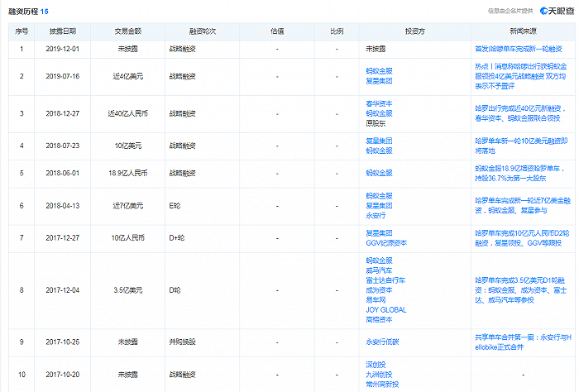This screenshot has height=392, width=579.
Task: Click the 比例 column header
Action: coord(337,31)
